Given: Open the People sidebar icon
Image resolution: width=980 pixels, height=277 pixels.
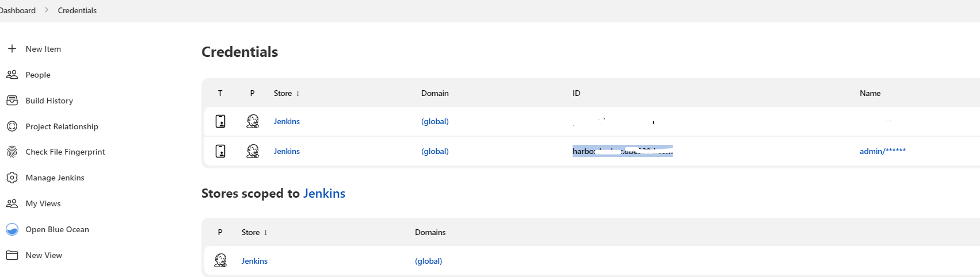Looking at the screenshot, I should (12, 75).
